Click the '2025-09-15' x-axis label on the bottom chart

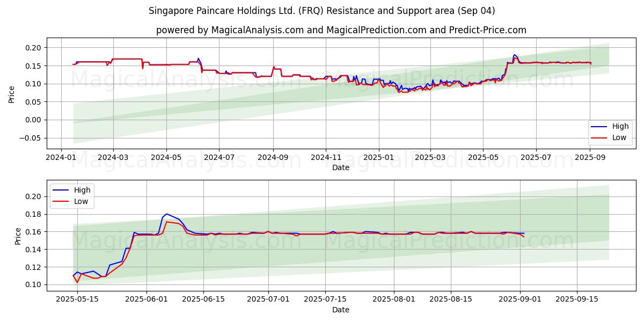click(577, 300)
